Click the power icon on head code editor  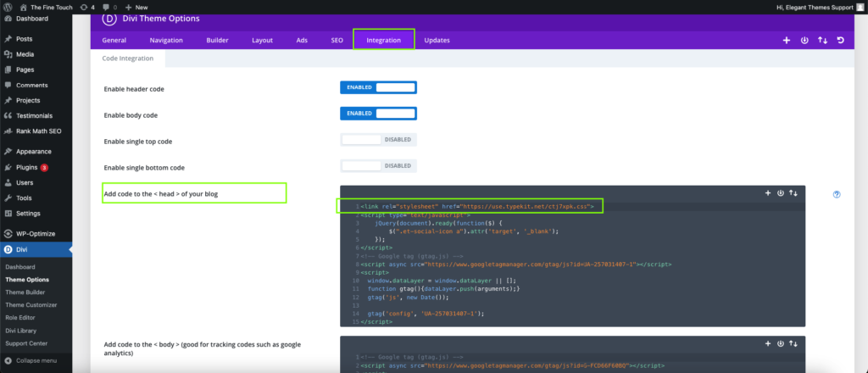click(x=781, y=193)
